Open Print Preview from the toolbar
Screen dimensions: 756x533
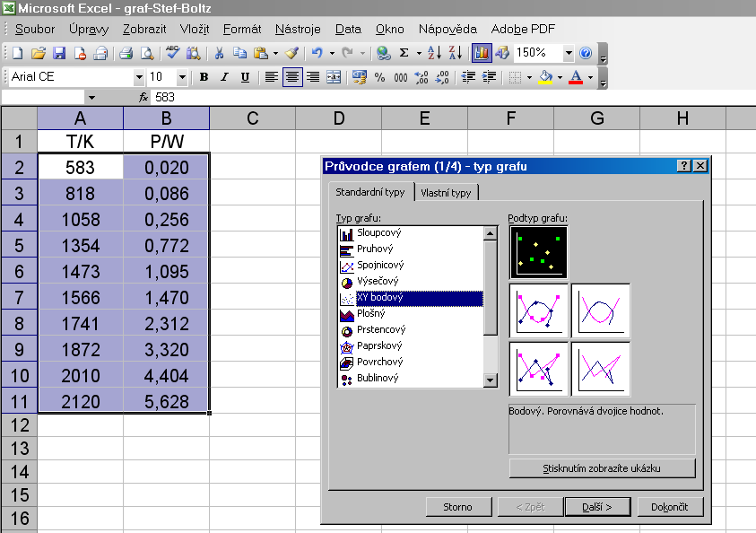(146, 53)
